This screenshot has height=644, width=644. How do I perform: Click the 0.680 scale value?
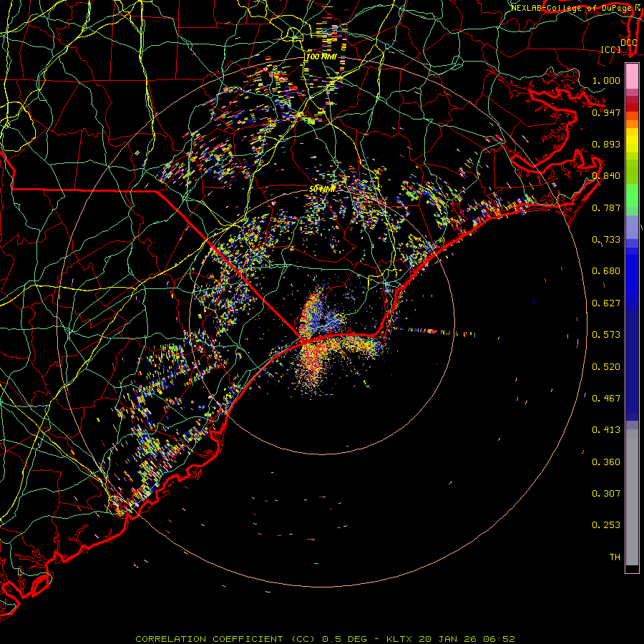coord(606,271)
